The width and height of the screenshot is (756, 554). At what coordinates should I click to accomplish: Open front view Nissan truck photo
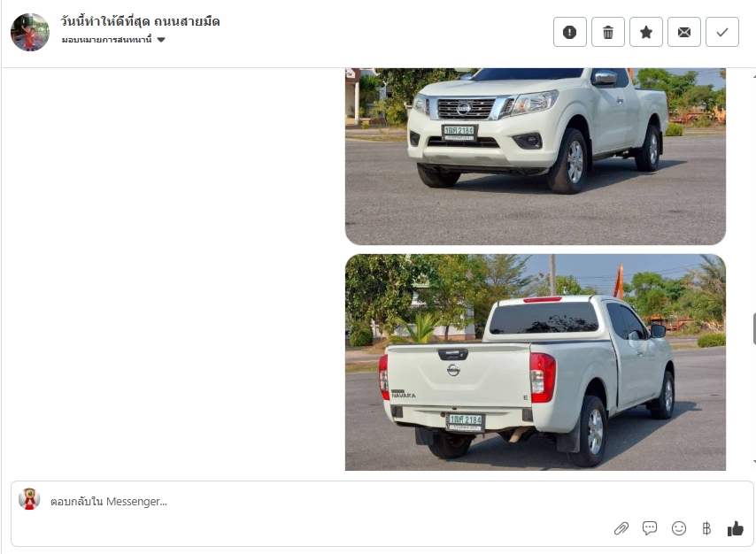(536, 157)
